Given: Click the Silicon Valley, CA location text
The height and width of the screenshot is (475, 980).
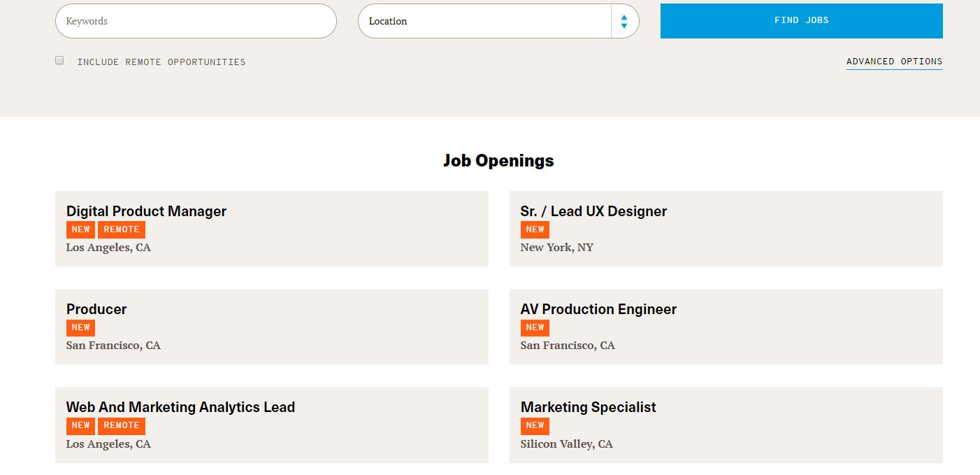Looking at the screenshot, I should pos(567,444).
